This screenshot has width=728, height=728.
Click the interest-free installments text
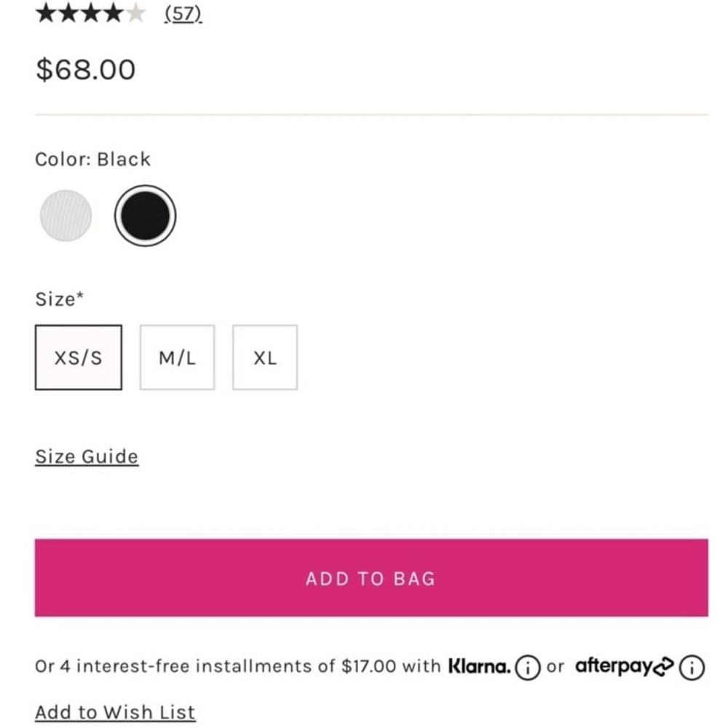(x=238, y=666)
